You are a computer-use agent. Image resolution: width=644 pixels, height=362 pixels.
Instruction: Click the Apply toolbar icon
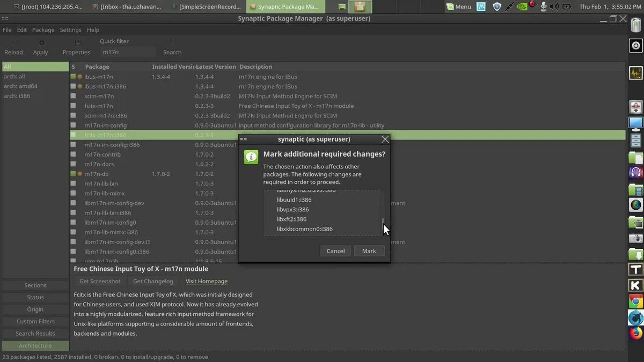(41, 42)
